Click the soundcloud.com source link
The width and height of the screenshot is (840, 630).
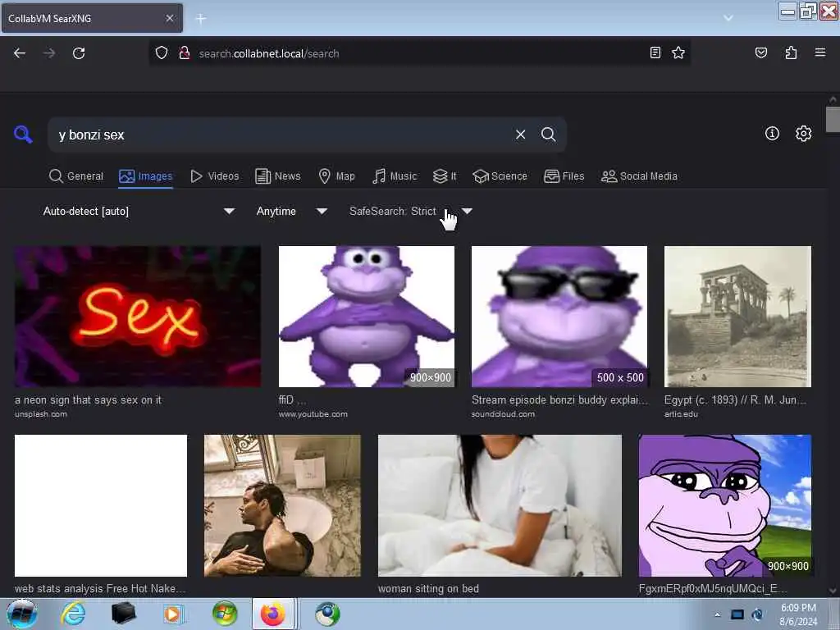click(503, 414)
